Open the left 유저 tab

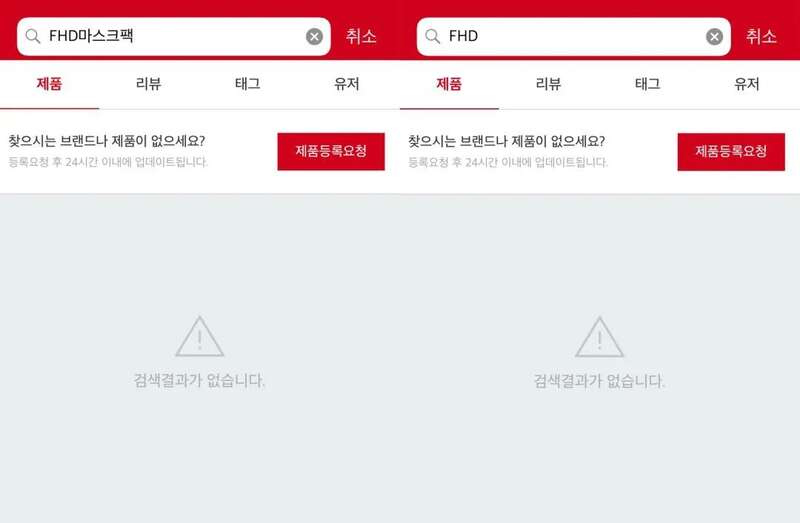(346, 84)
